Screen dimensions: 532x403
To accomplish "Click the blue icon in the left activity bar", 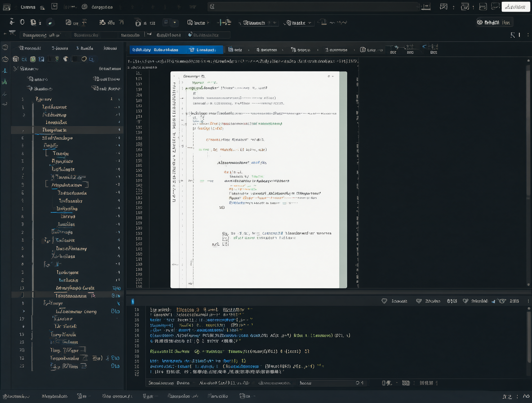I will click(5, 71).
